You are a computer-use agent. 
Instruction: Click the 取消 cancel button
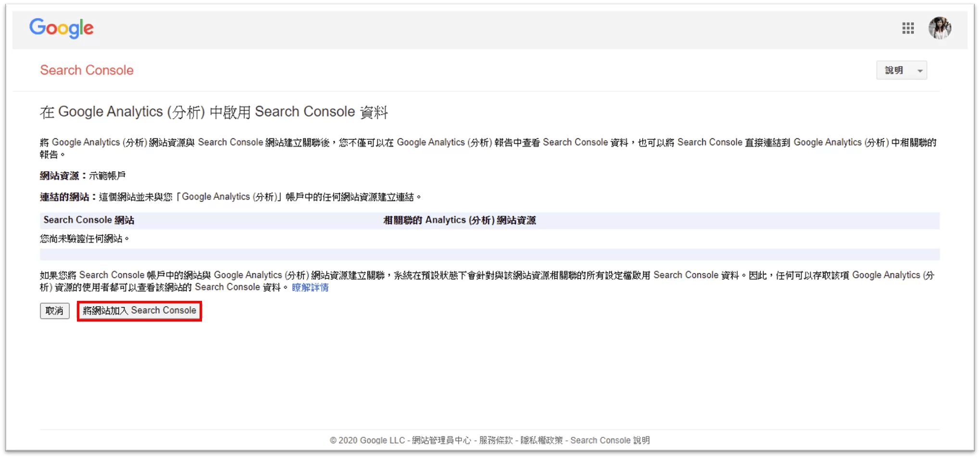point(54,311)
